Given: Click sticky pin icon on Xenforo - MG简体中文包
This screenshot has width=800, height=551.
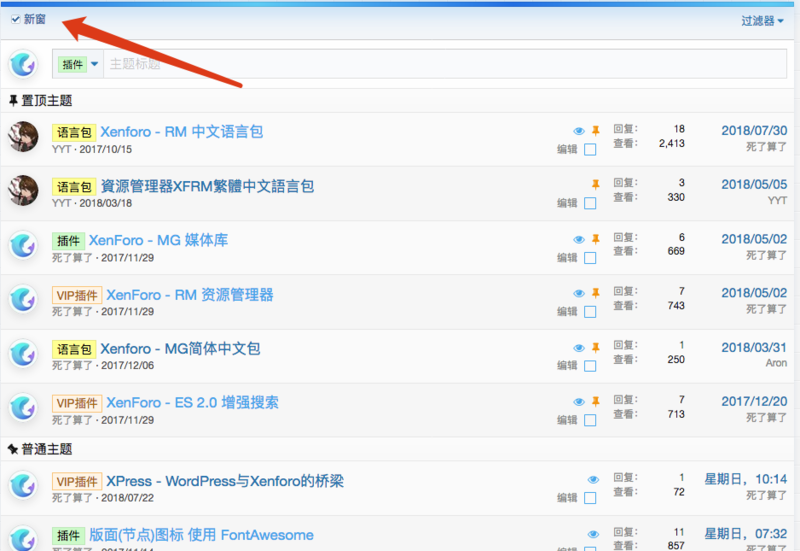Looking at the screenshot, I should (x=595, y=347).
